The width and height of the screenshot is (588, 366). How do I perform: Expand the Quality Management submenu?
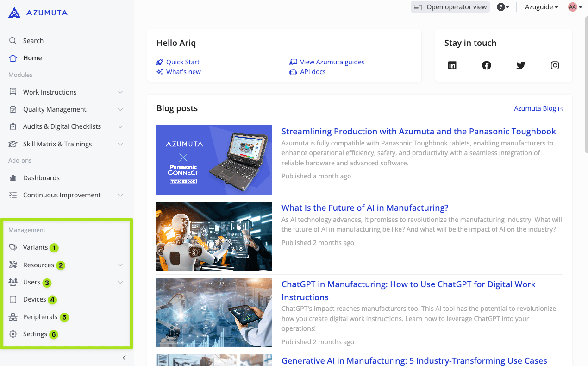(120, 109)
